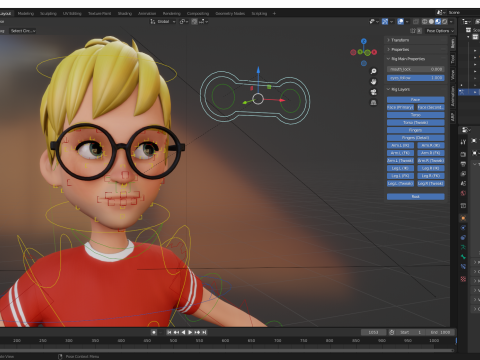Viewport: 480px width, 360px height.
Task: Jump to the last frame
Action: 204,332
